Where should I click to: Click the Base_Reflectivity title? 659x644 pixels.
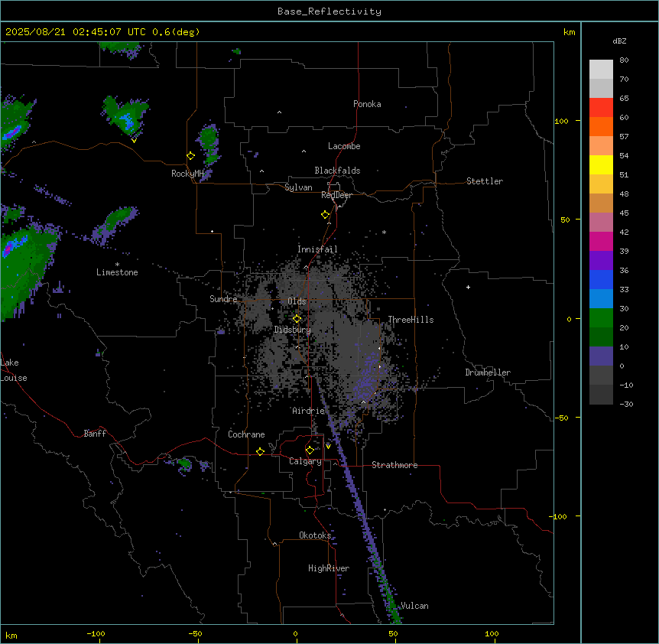point(329,11)
